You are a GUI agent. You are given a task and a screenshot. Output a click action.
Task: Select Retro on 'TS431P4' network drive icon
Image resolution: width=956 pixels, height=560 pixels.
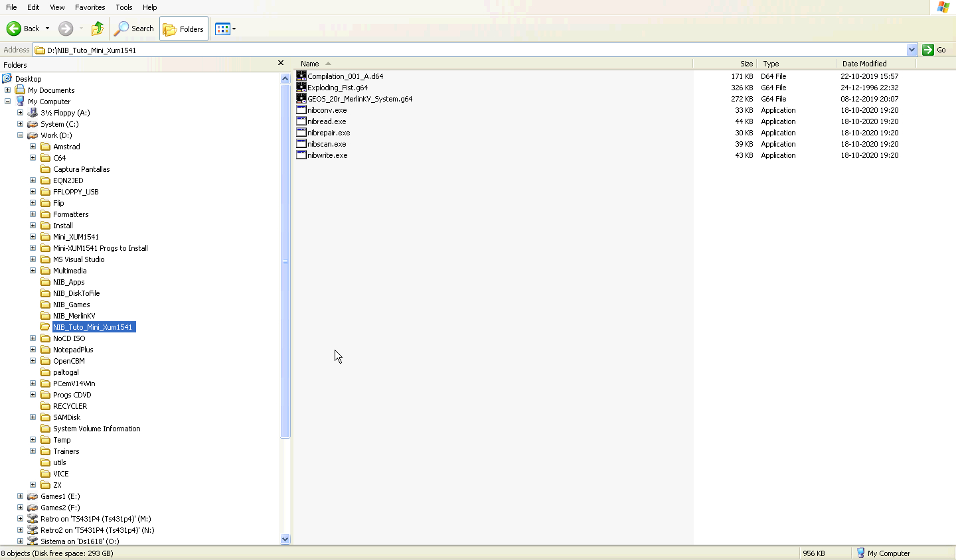click(33, 519)
